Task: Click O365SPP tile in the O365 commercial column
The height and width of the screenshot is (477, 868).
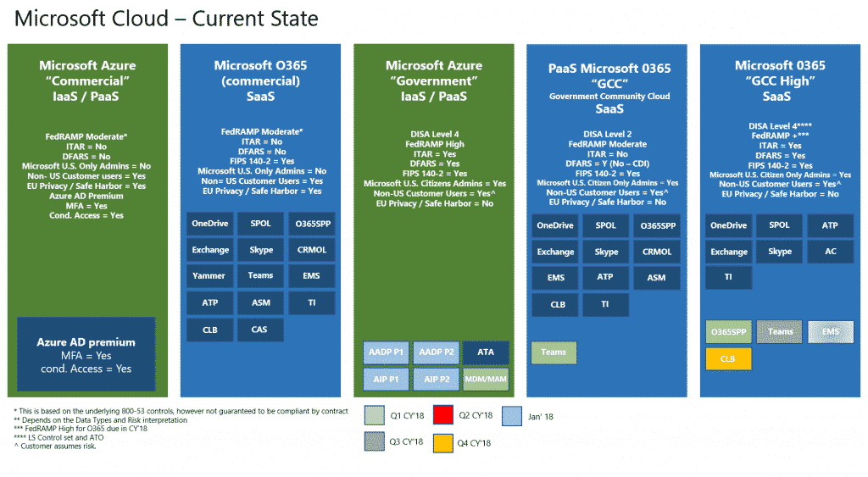Action: (x=312, y=224)
